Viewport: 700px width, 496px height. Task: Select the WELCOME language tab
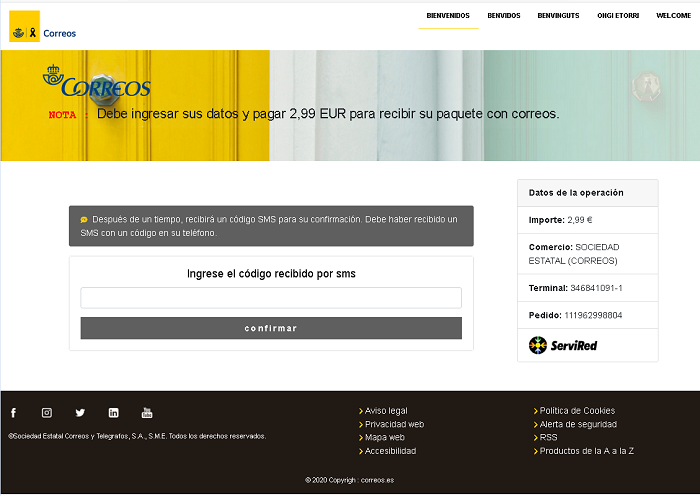click(673, 16)
